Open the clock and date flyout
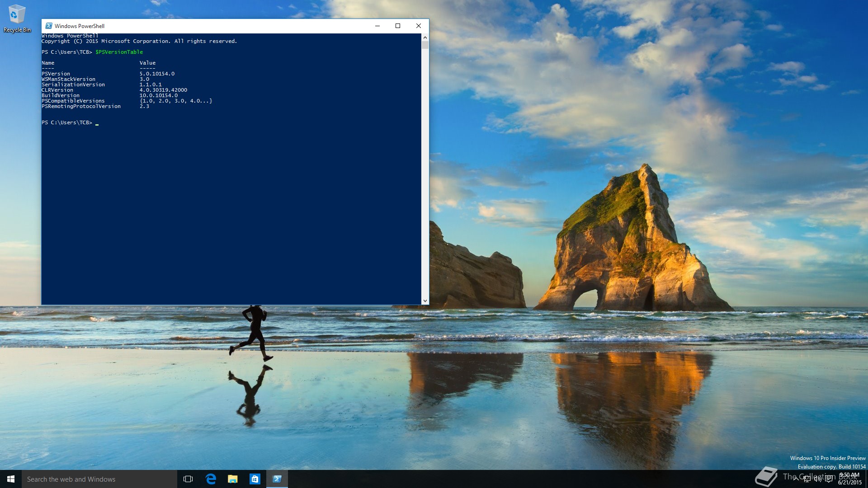Viewport: 868px width, 488px height. pyautogui.click(x=849, y=479)
